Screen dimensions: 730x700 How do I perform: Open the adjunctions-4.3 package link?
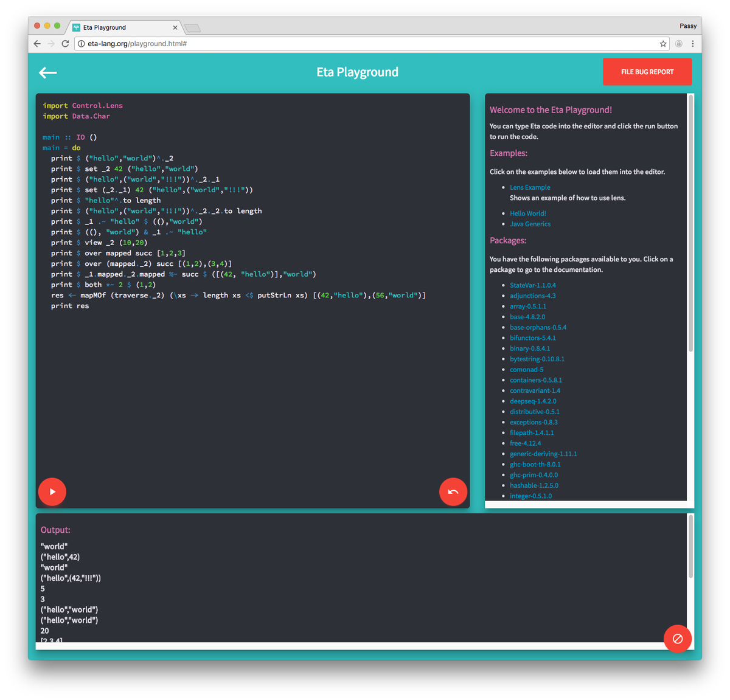[533, 296]
